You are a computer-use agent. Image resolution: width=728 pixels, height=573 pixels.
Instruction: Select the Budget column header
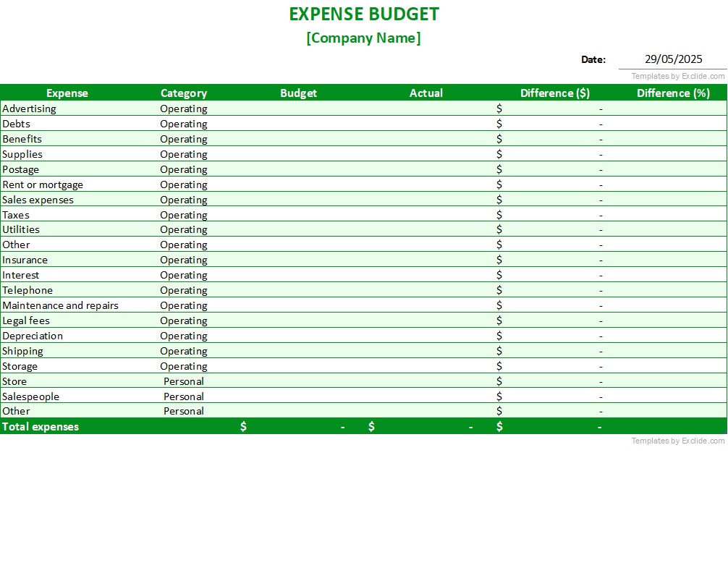pyautogui.click(x=299, y=93)
